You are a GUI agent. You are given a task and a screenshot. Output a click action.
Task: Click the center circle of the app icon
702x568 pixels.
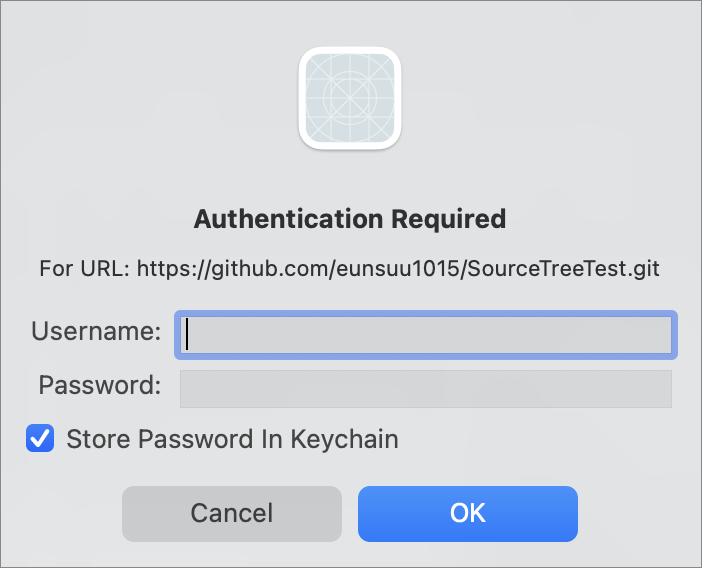click(x=350, y=98)
